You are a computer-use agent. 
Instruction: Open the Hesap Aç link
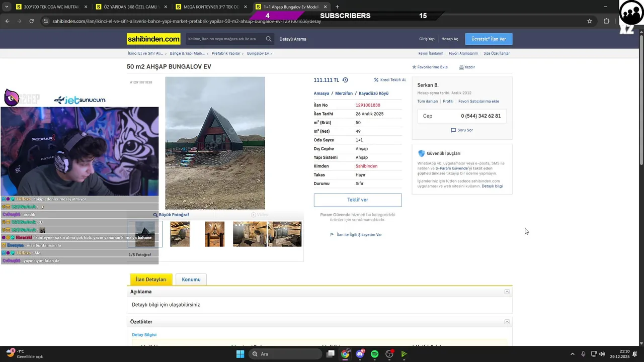450,39
